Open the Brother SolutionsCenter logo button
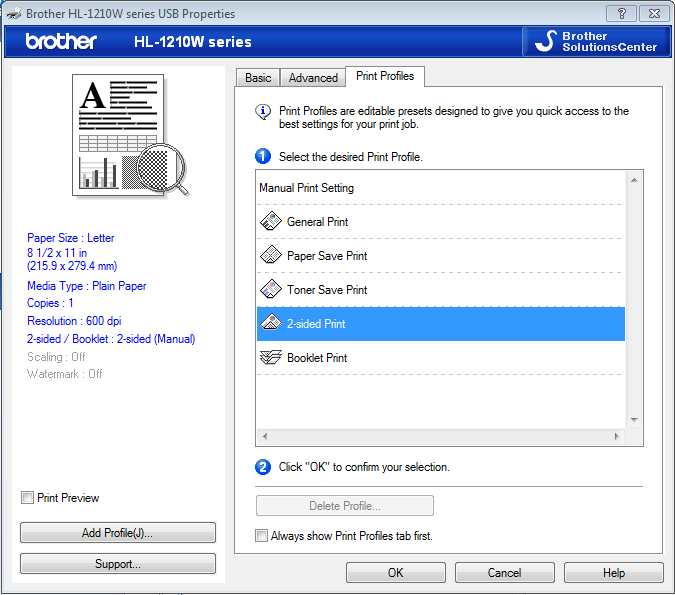The image size is (675, 595). coord(596,42)
